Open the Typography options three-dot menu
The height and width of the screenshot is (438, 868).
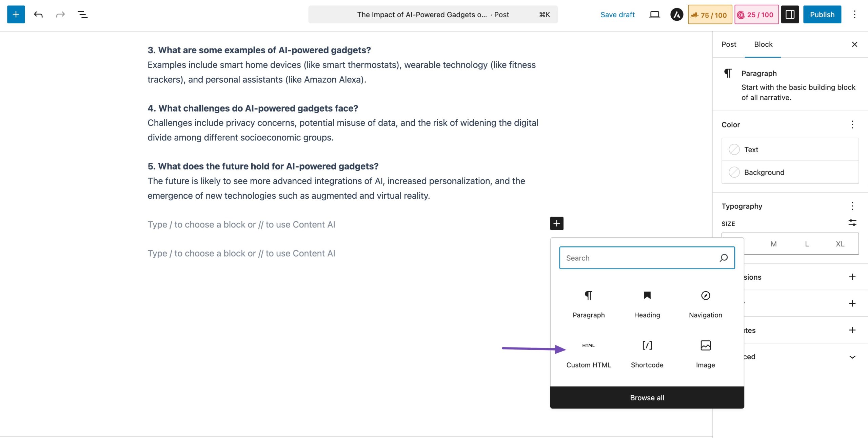(x=852, y=206)
